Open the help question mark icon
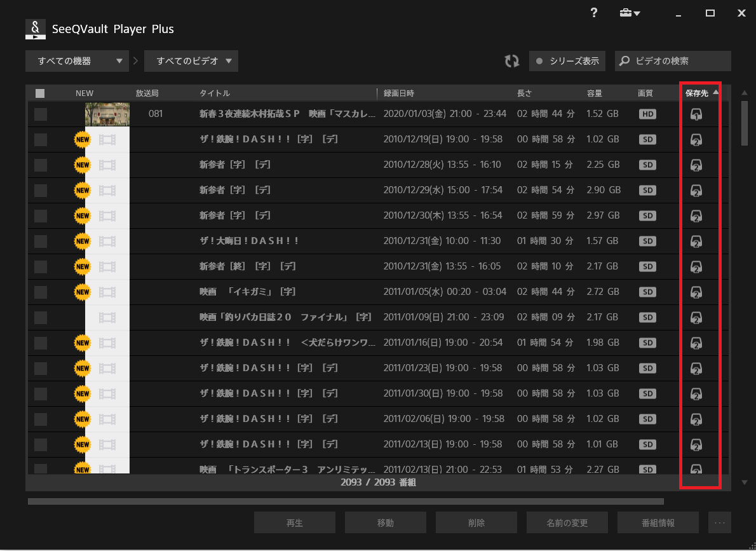 click(594, 13)
